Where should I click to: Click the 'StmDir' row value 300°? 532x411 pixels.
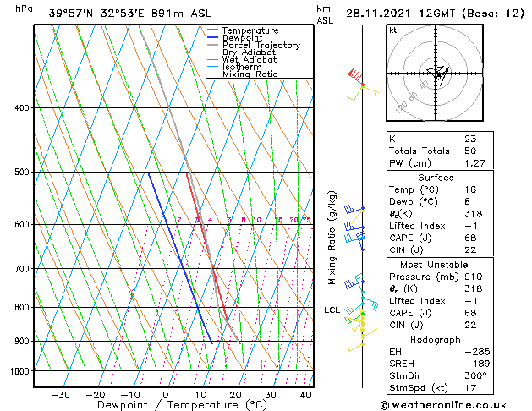(x=475, y=375)
